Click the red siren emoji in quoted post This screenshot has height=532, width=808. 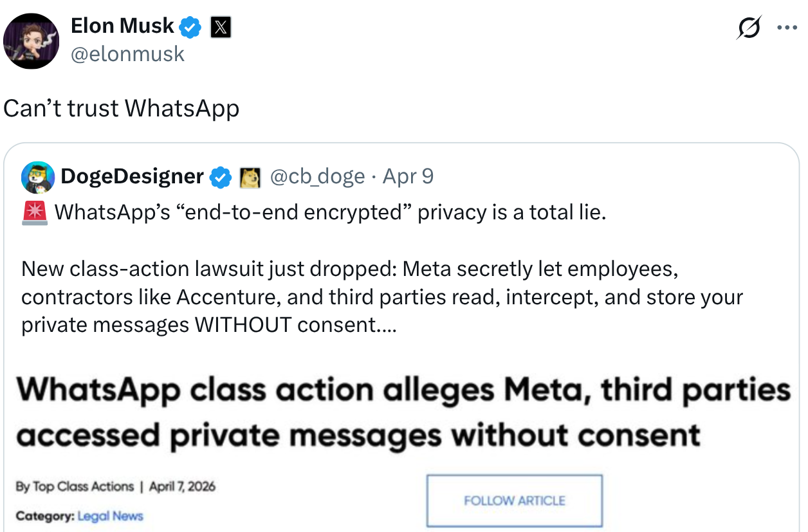click(34, 213)
